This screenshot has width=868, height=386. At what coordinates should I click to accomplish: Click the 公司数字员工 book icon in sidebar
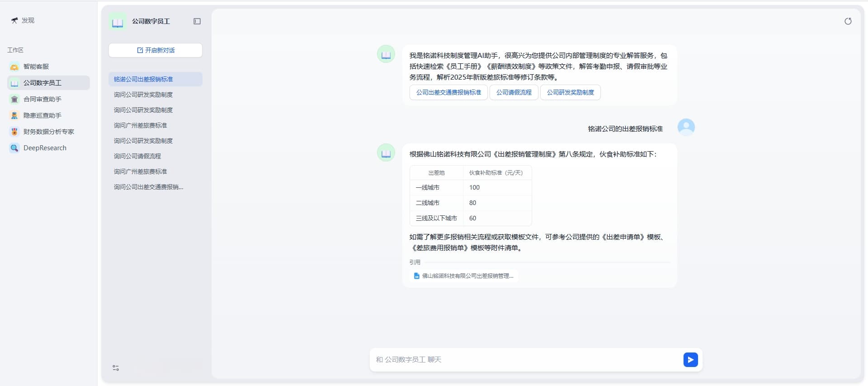click(x=14, y=83)
